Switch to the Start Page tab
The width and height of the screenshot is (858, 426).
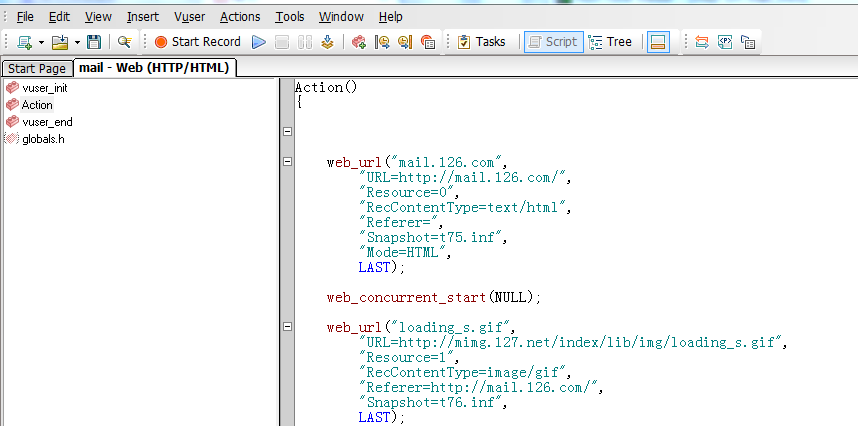pos(36,68)
